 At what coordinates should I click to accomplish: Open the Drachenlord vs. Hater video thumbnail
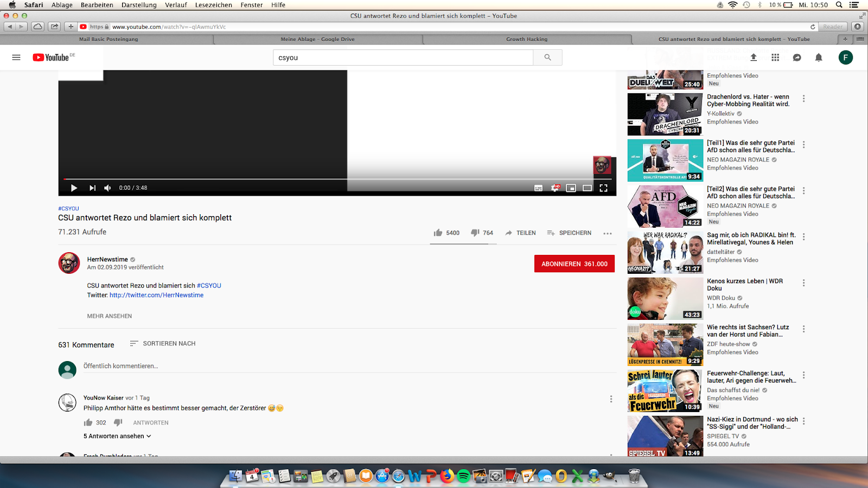(665, 114)
